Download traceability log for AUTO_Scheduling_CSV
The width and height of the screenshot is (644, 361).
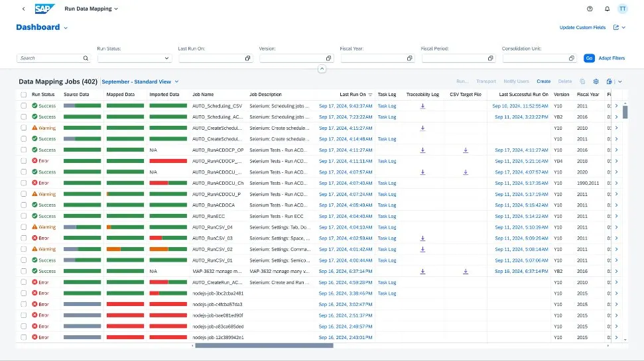[x=422, y=105]
